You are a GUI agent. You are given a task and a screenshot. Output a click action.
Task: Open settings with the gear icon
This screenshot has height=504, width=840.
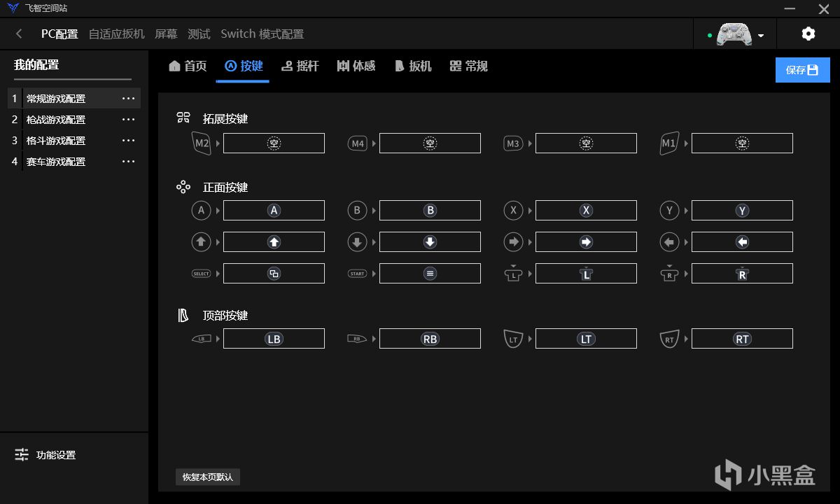(x=808, y=34)
